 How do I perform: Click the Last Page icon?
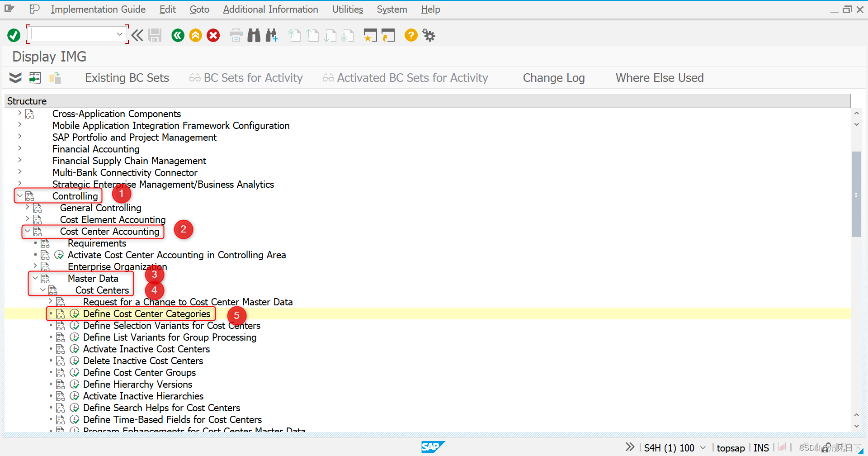[x=348, y=35]
